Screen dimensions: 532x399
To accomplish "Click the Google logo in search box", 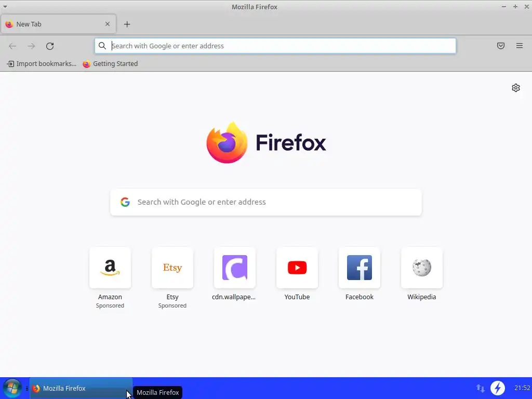I will point(125,202).
